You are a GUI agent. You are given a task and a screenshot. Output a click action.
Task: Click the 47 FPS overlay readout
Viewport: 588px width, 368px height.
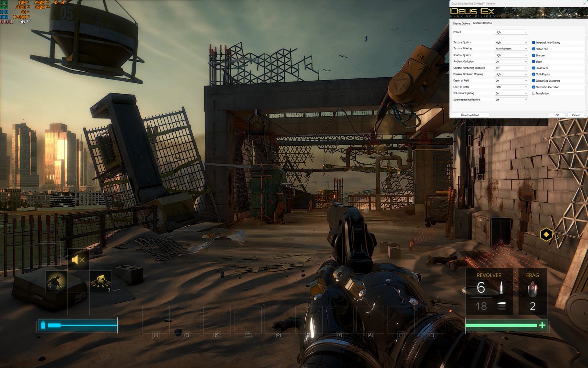[x=26, y=22]
